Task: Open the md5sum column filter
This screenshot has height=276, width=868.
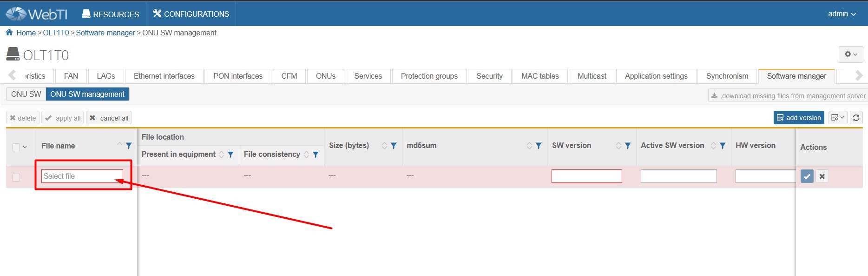Action: pyautogui.click(x=539, y=146)
